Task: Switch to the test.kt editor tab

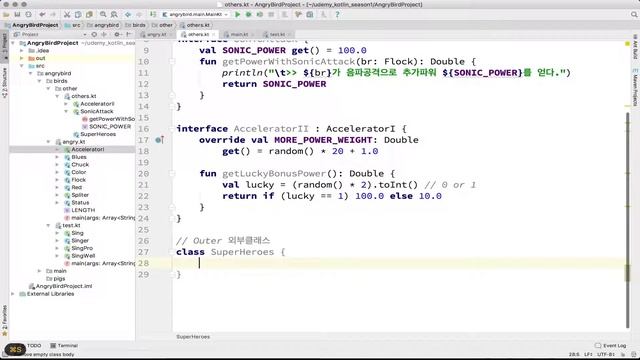Action: click(x=277, y=35)
